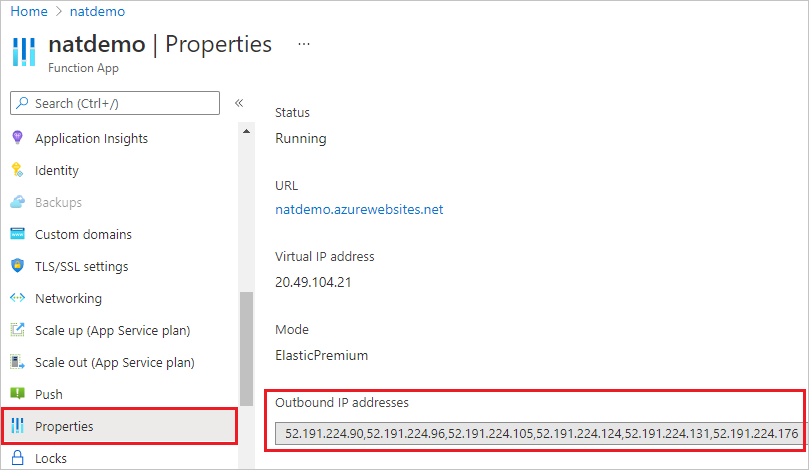Open TLS/SSL settings menu item

(82, 266)
